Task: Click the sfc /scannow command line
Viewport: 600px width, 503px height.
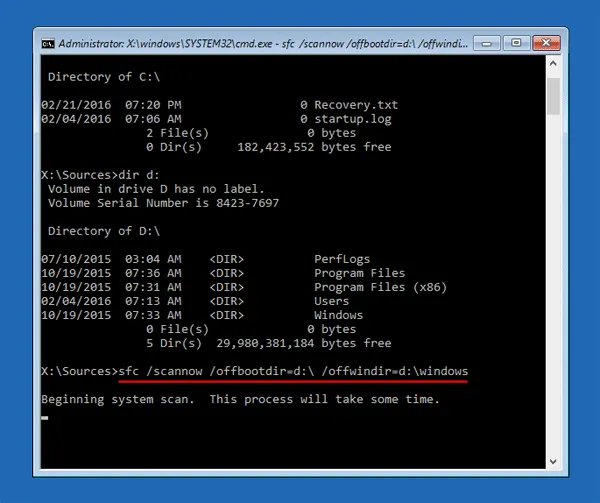Action: point(293,371)
